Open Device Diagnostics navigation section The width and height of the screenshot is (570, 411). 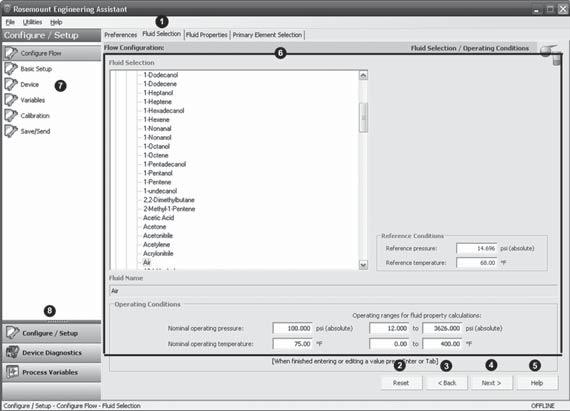point(52,352)
